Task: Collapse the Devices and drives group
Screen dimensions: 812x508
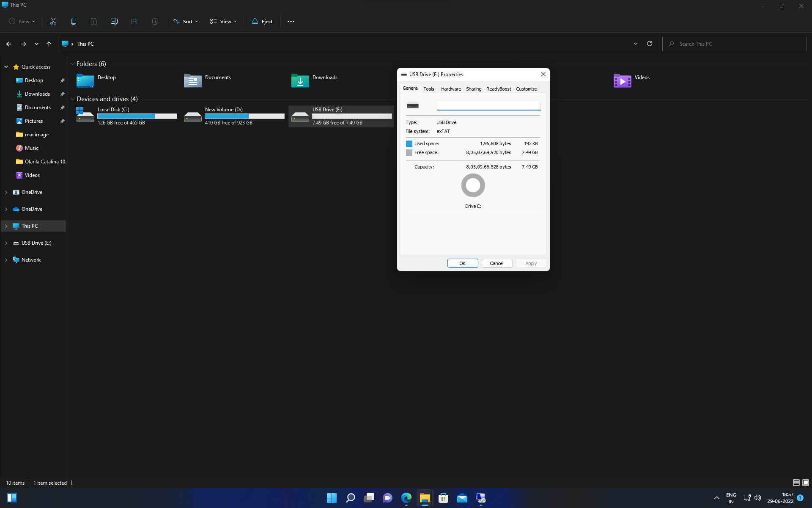Action: 72,99
